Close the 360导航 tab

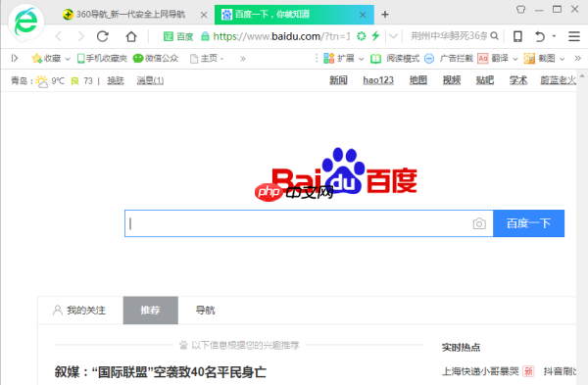(x=204, y=15)
